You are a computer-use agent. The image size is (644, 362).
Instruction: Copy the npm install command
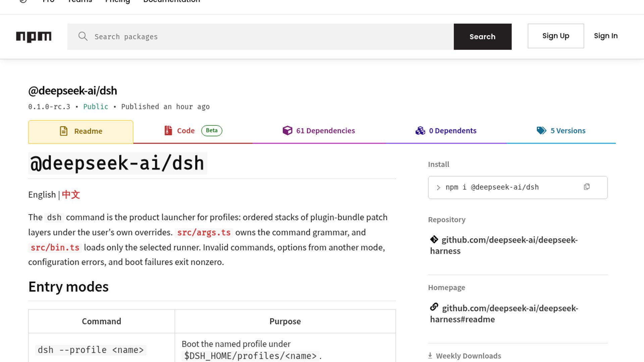[587, 187]
